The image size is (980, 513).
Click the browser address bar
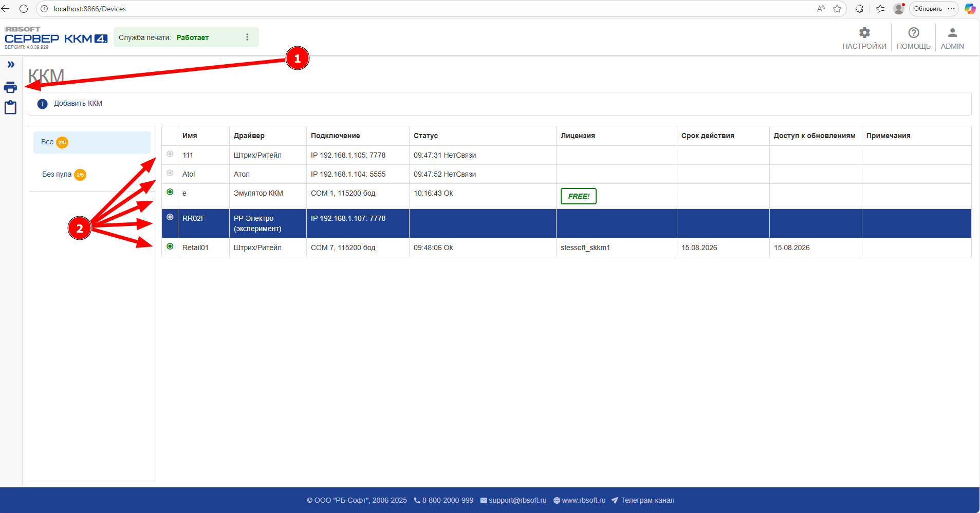(411, 9)
